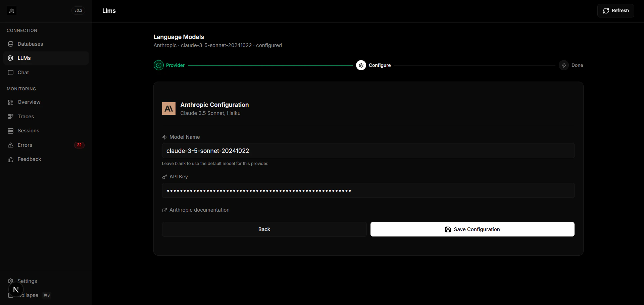Click the Feedback thumbs-up icon

(x=11, y=160)
